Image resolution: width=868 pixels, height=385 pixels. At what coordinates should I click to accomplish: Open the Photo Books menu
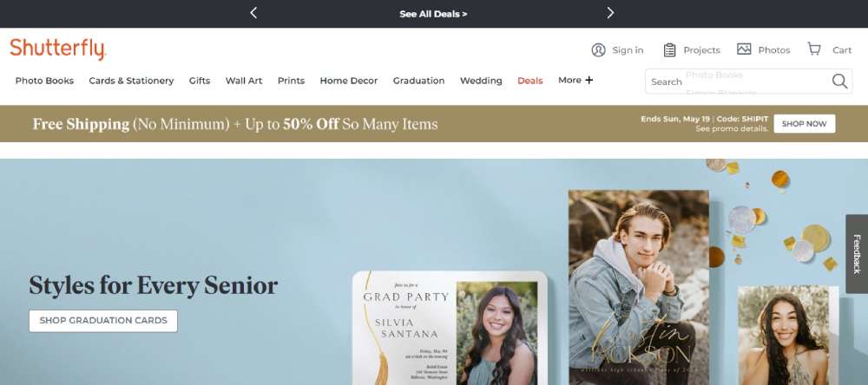tap(44, 81)
